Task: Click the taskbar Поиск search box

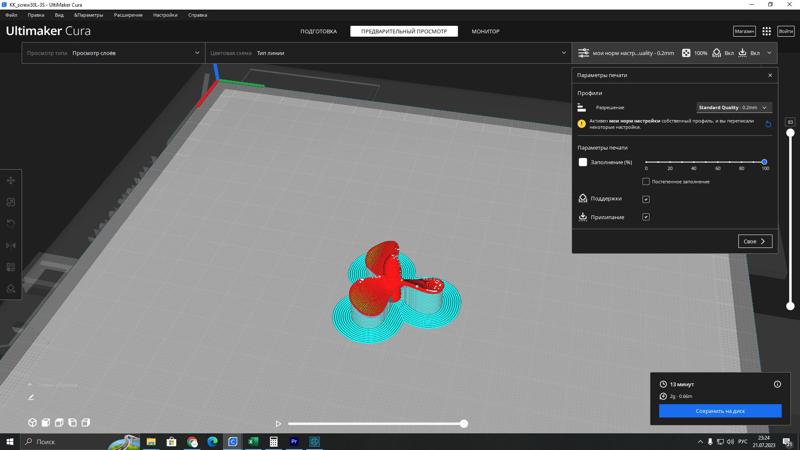Action: [x=81, y=441]
